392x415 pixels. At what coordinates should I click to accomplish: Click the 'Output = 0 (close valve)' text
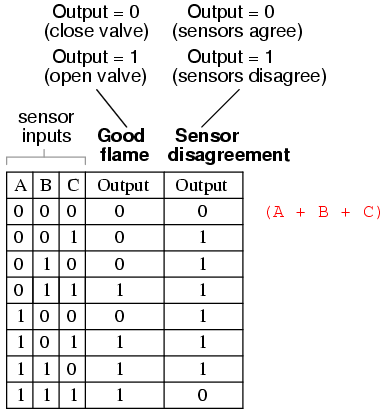96,22
